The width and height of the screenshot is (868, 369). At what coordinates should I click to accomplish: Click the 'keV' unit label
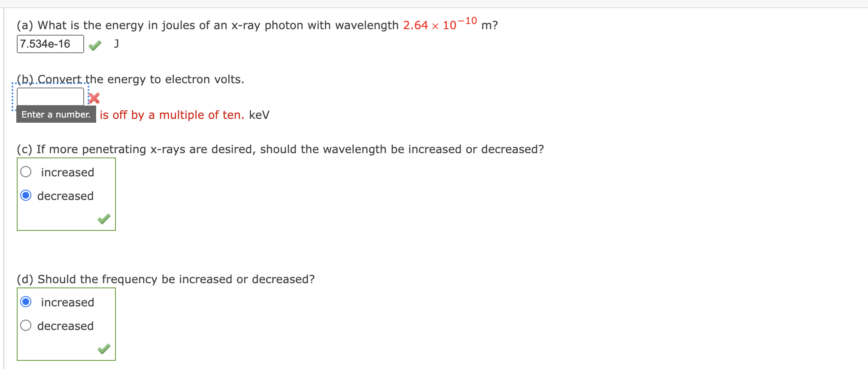(259, 115)
